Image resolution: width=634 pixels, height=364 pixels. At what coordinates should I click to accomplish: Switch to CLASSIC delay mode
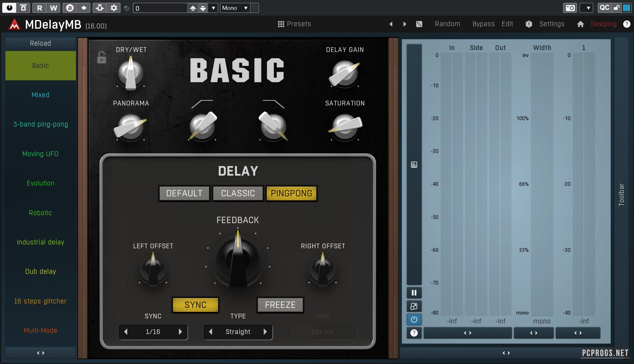238,193
